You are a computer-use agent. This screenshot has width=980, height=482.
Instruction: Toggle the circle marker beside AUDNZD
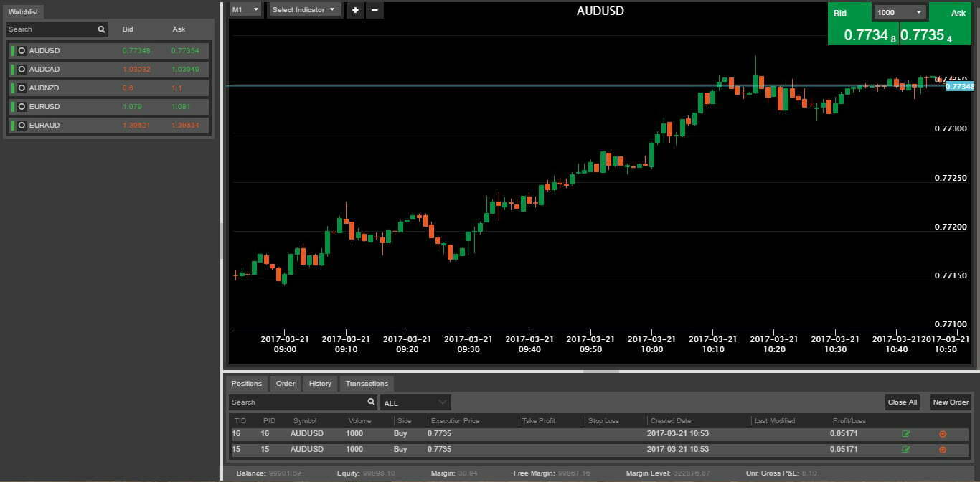pyautogui.click(x=22, y=88)
